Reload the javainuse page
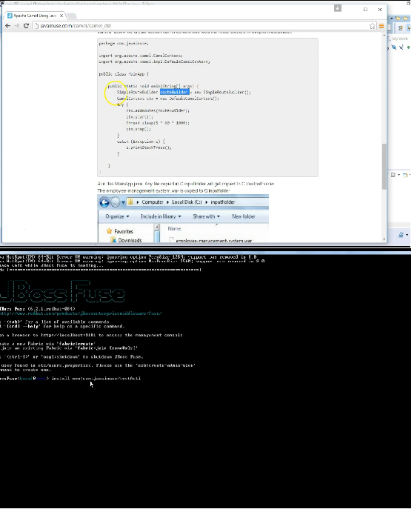Viewport: 420px width, 512px height. [27, 26]
